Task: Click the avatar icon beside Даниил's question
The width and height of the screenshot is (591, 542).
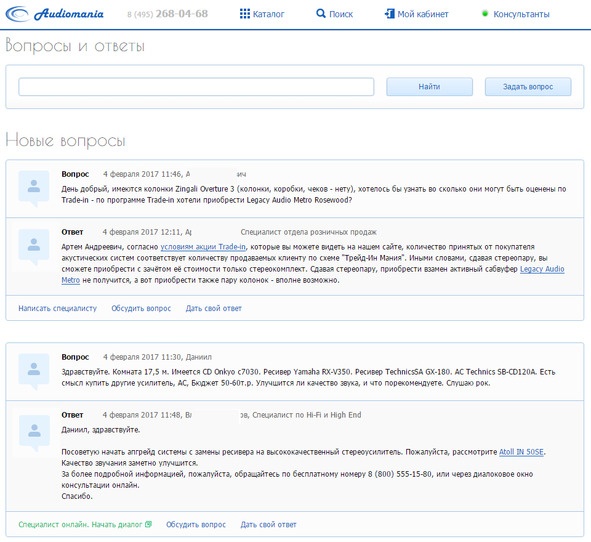Action: [x=34, y=371]
